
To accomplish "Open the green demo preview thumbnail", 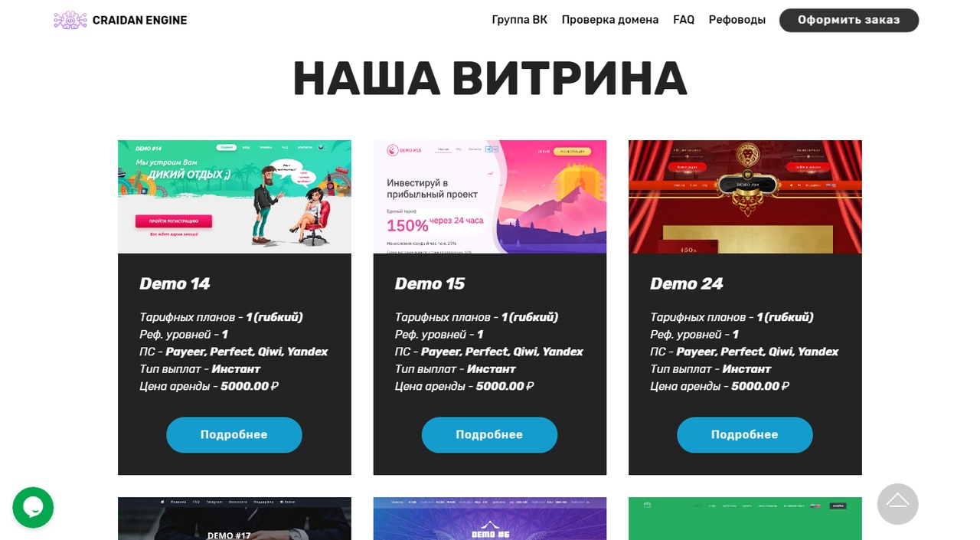I will point(745,519).
